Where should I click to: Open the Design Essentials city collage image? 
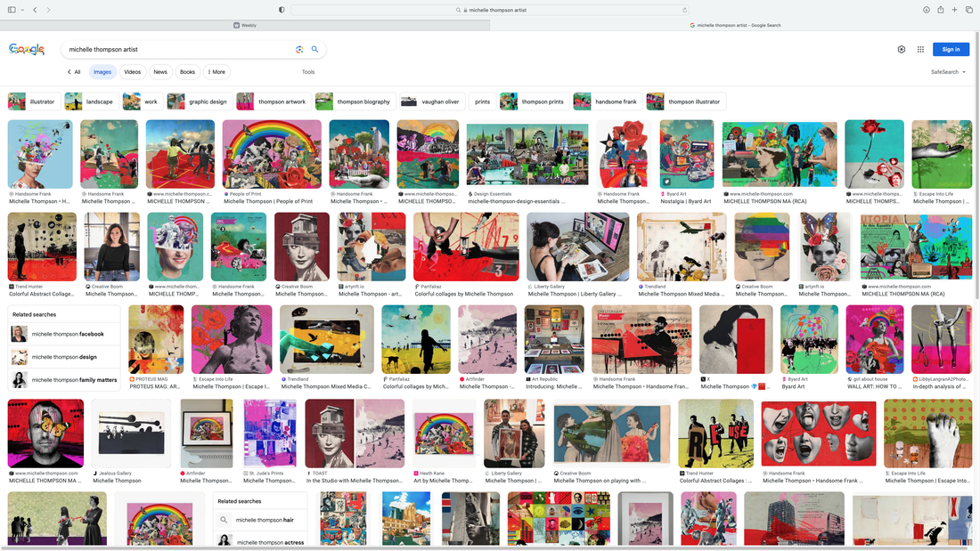(527, 154)
